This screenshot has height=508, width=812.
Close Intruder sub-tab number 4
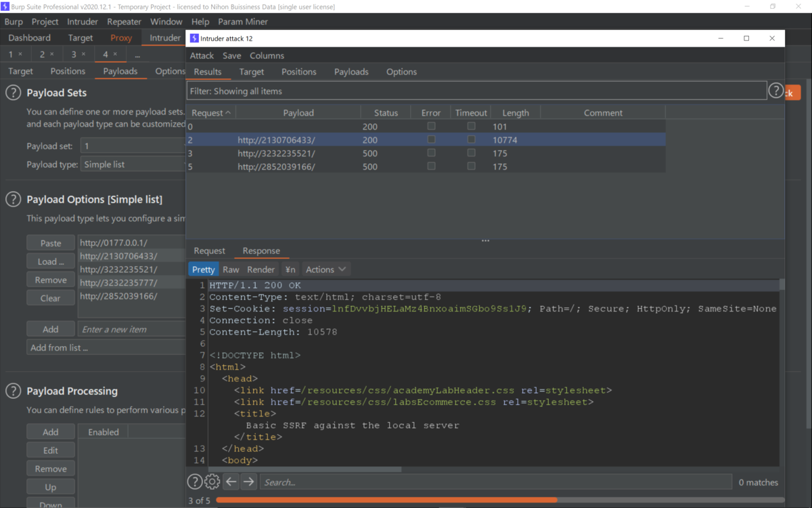[x=115, y=54]
